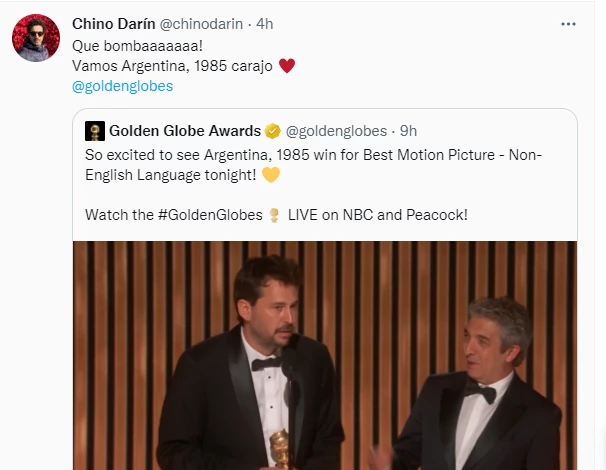Open the Chino Darín display name
The height and width of the screenshot is (470, 606).
click(x=114, y=24)
